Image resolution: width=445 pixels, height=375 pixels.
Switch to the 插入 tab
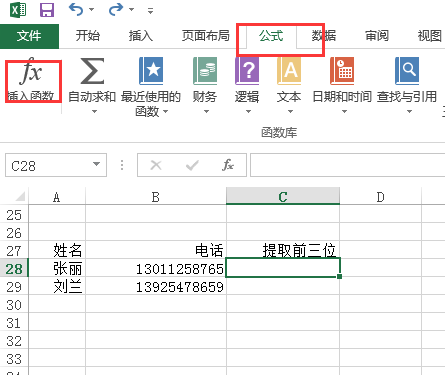(x=141, y=35)
